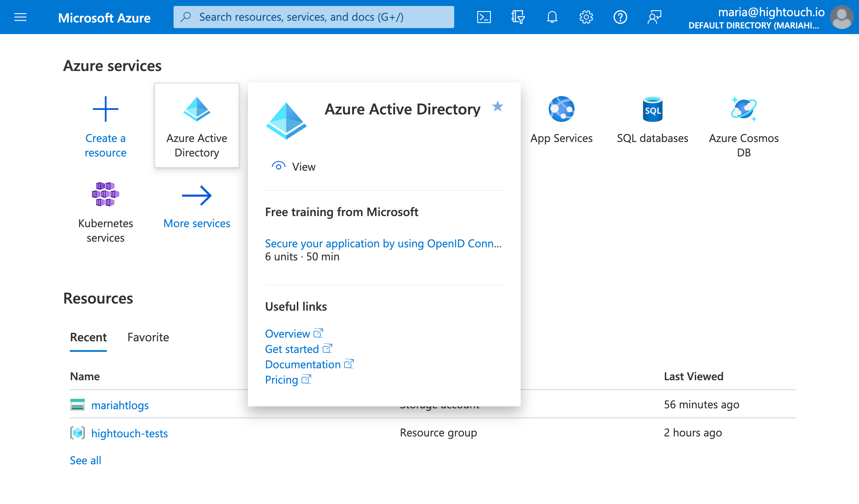Open portal settings gear
This screenshot has width=859, height=504.
586,17
